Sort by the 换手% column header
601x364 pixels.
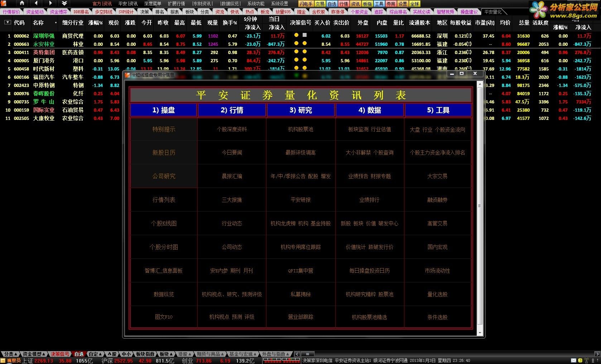coord(230,23)
